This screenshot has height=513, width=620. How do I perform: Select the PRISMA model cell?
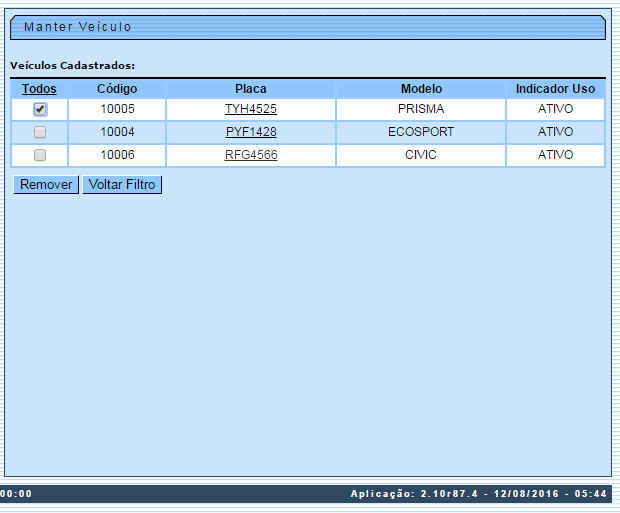421,109
